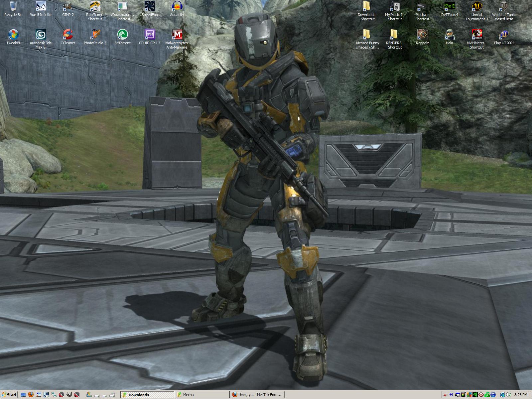Launch Vue 5 Infinite shortcut
The image size is (532, 399).
point(41,9)
